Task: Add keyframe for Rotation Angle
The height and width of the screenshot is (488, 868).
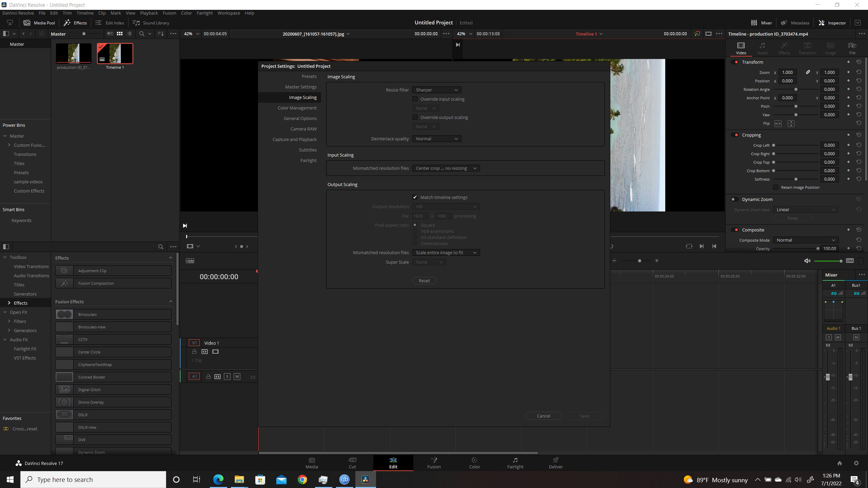Action: (x=848, y=89)
